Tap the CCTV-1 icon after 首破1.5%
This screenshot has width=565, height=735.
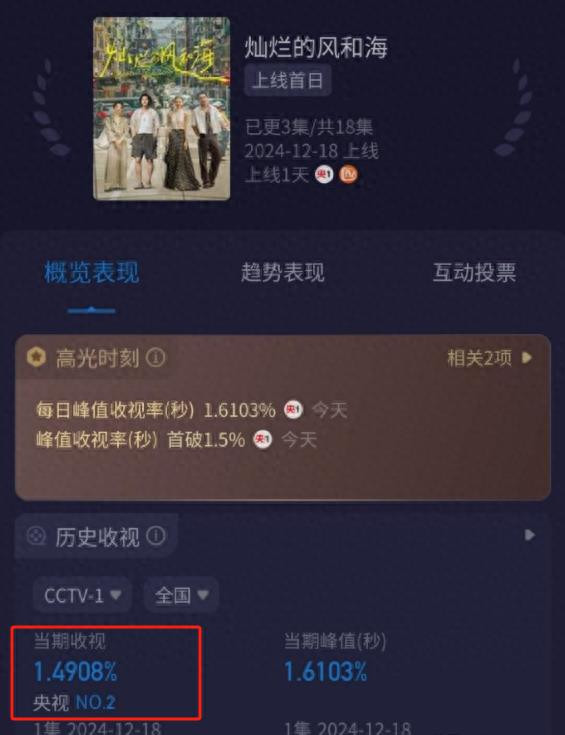point(263,440)
